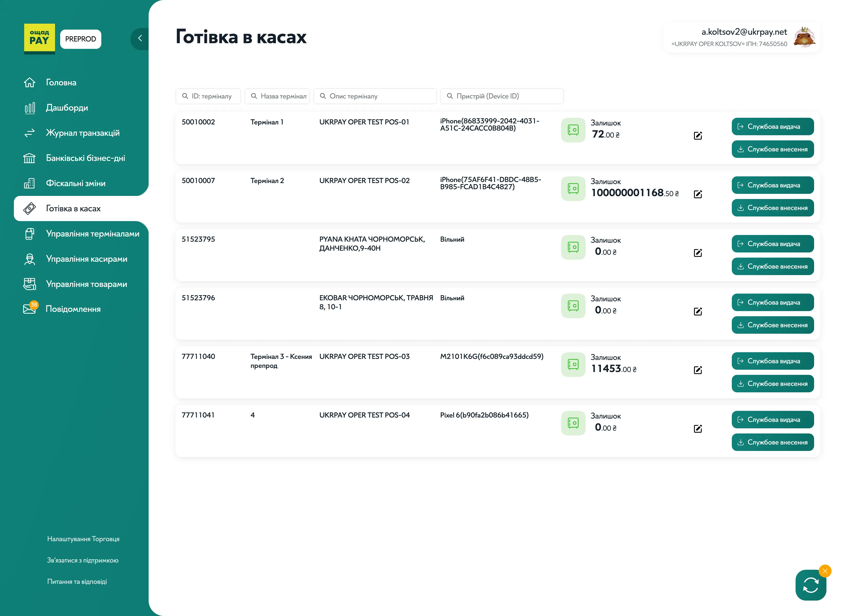847x616 pixels.
Task: Collapse the sidebar with the chevron arrow
Action: 140,38
